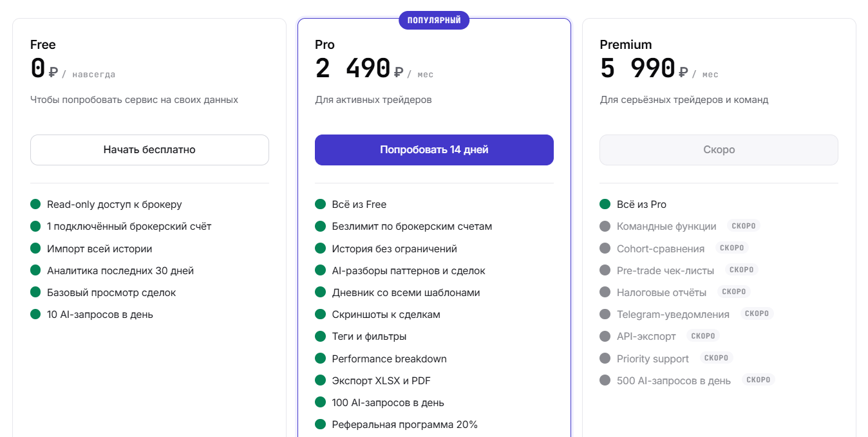Click the 'Priority support' feature text
868x437 pixels.
click(653, 359)
